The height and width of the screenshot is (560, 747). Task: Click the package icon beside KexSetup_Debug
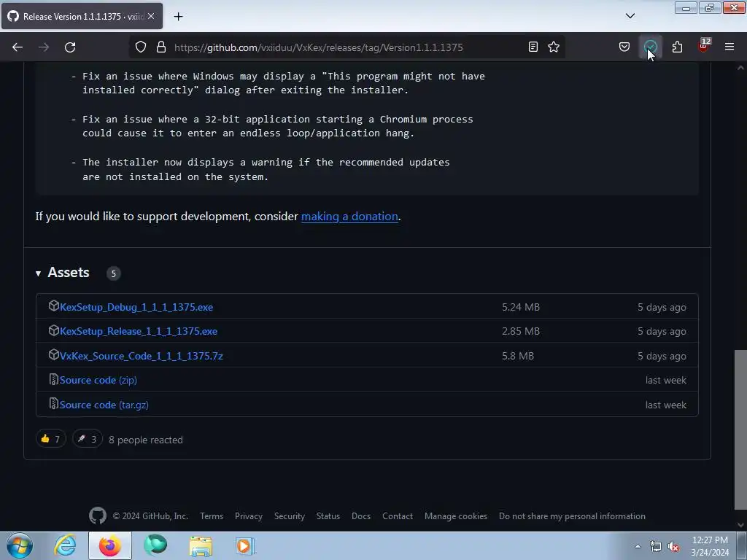coord(54,306)
